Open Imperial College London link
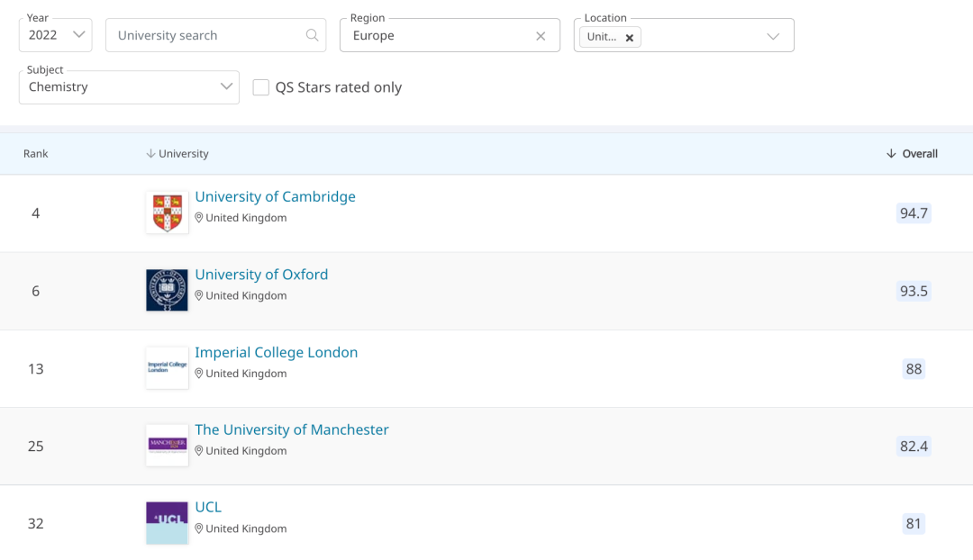Screen dimensions: 973x560 276,352
